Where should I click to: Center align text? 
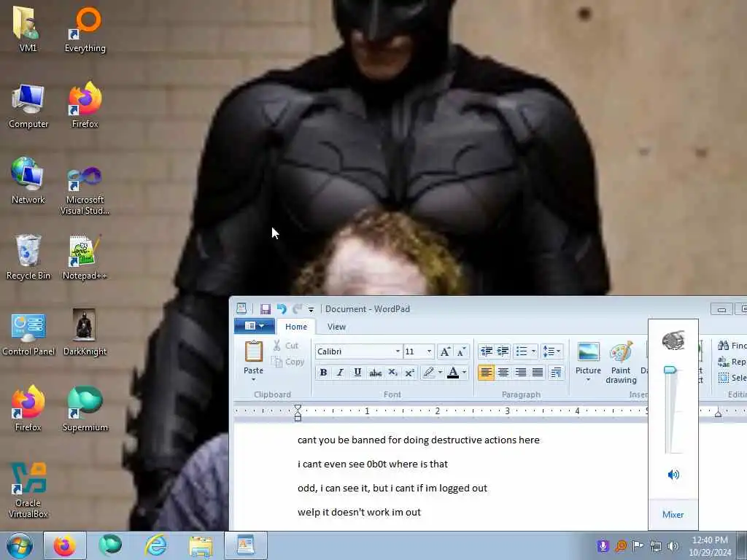tap(503, 373)
